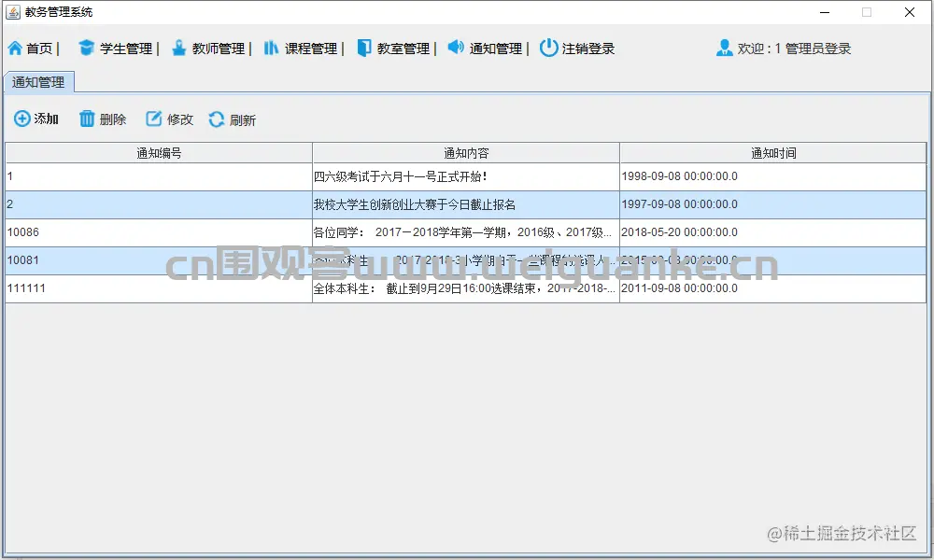Click the graduation cap icon for 学生管理
Image resolution: width=934 pixels, height=560 pixels.
click(x=86, y=49)
